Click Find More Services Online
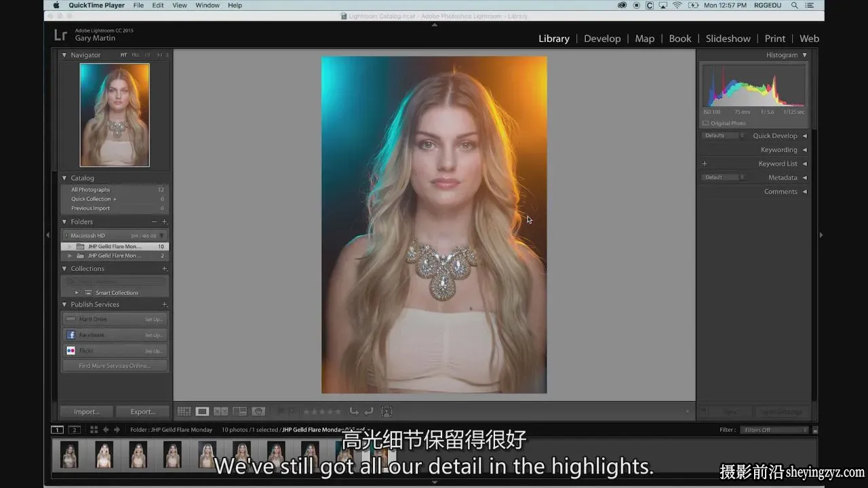Viewport: 868px width, 488px height. point(115,366)
